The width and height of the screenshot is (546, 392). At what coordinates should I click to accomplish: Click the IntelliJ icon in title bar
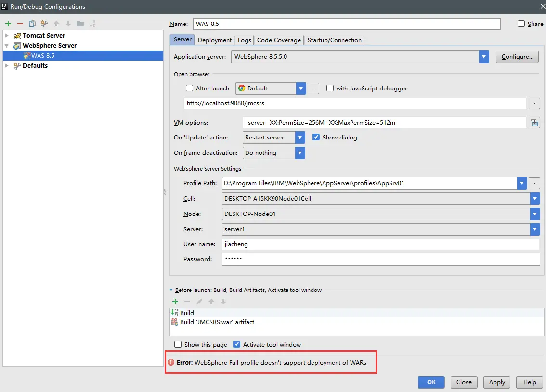pyautogui.click(x=4, y=6)
